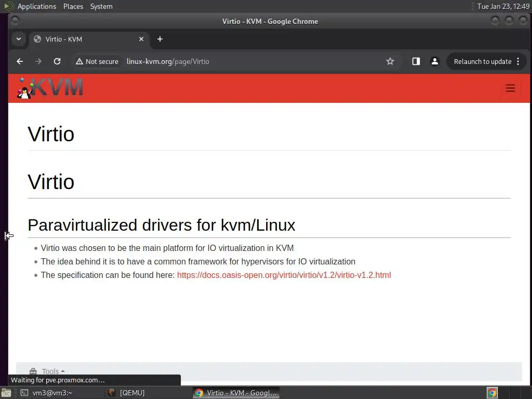532x399 pixels.
Task: Open the tab search dropdown arrow
Action: [x=19, y=39]
